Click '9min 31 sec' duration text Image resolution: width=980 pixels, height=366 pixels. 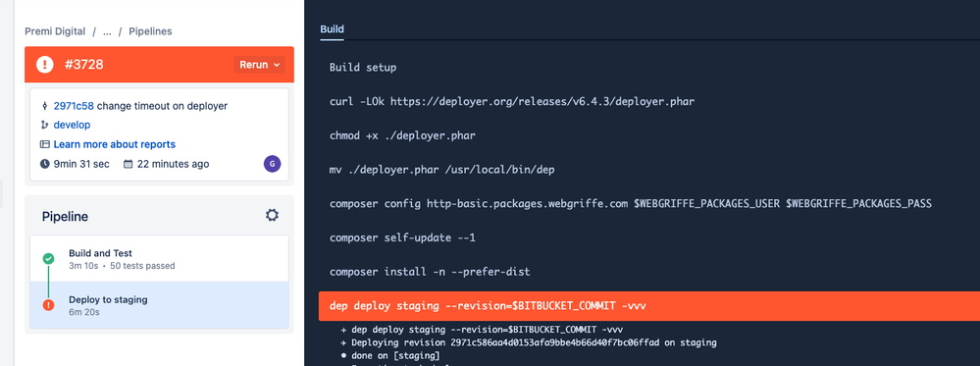point(81,164)
